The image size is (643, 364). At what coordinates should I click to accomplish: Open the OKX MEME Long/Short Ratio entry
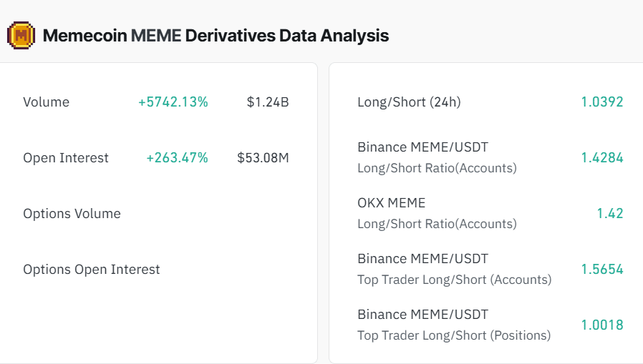pyautogui.click(x=437, y=213)
